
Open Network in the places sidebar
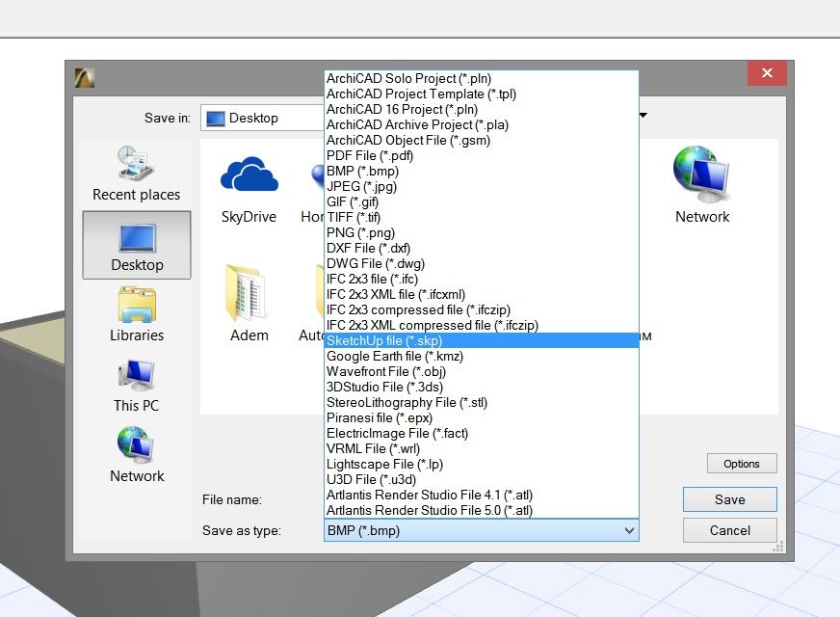[x=137, y=455]
